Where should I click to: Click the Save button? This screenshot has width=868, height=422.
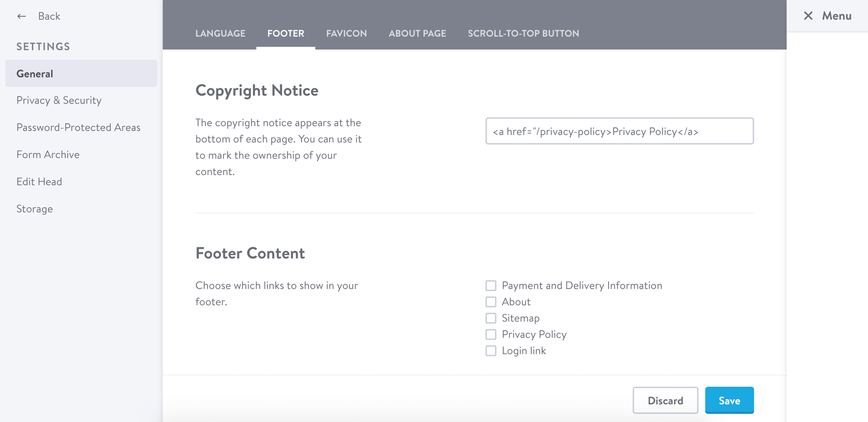[729, 400]
